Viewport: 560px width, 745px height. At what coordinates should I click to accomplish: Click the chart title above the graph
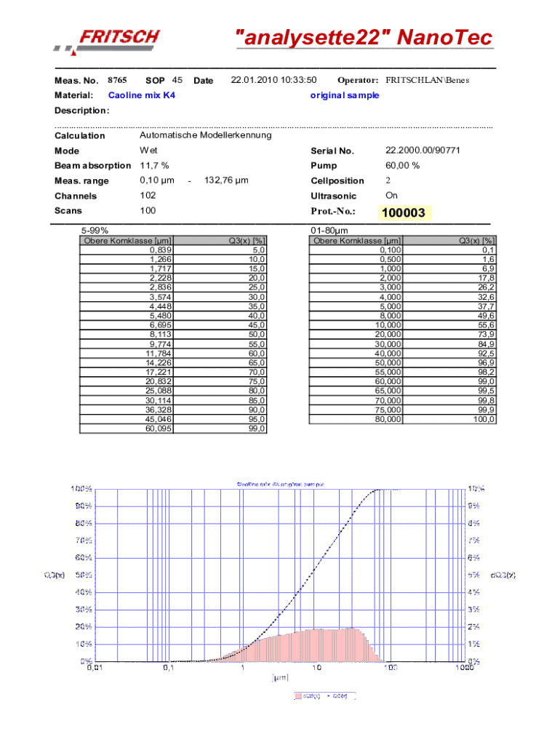280,484
